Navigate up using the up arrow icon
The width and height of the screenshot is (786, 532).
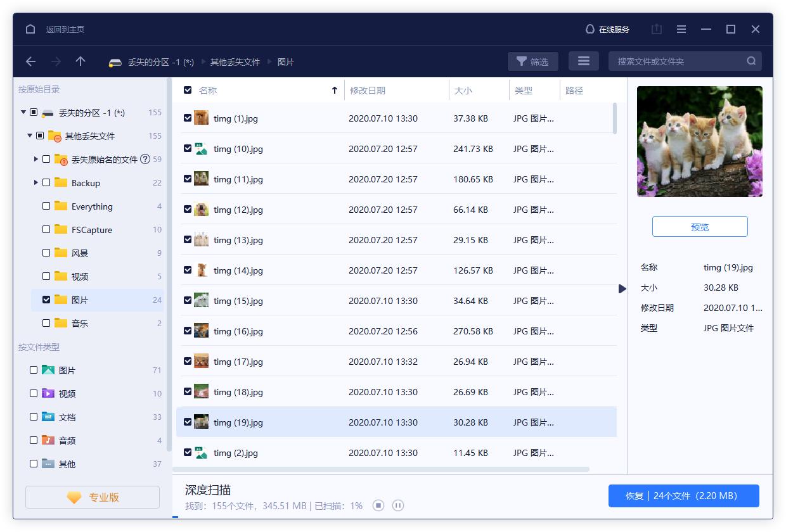[80, 61]
